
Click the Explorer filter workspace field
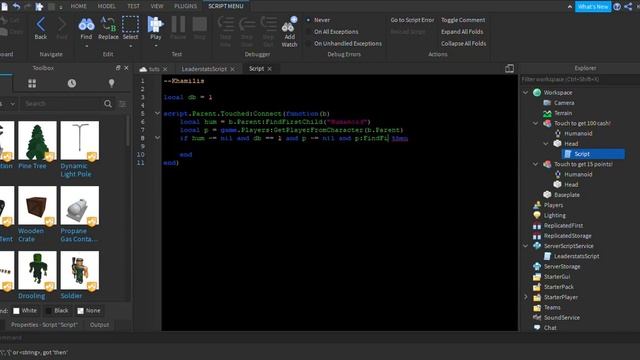point(580,79)
